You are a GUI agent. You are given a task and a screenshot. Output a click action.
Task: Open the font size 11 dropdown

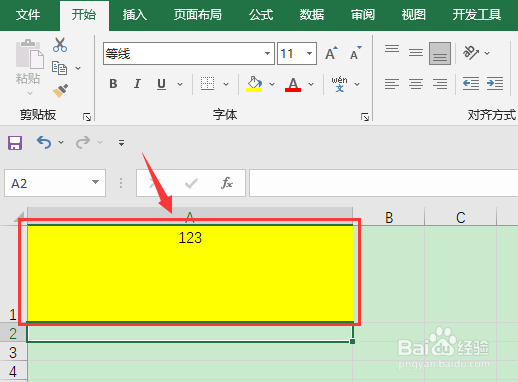pos(309,53)
